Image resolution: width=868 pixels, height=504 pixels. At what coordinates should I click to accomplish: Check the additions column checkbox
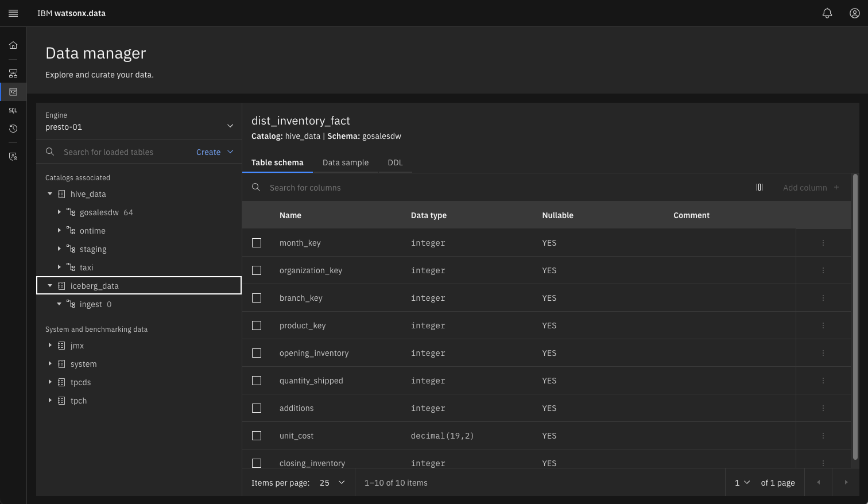257,408
